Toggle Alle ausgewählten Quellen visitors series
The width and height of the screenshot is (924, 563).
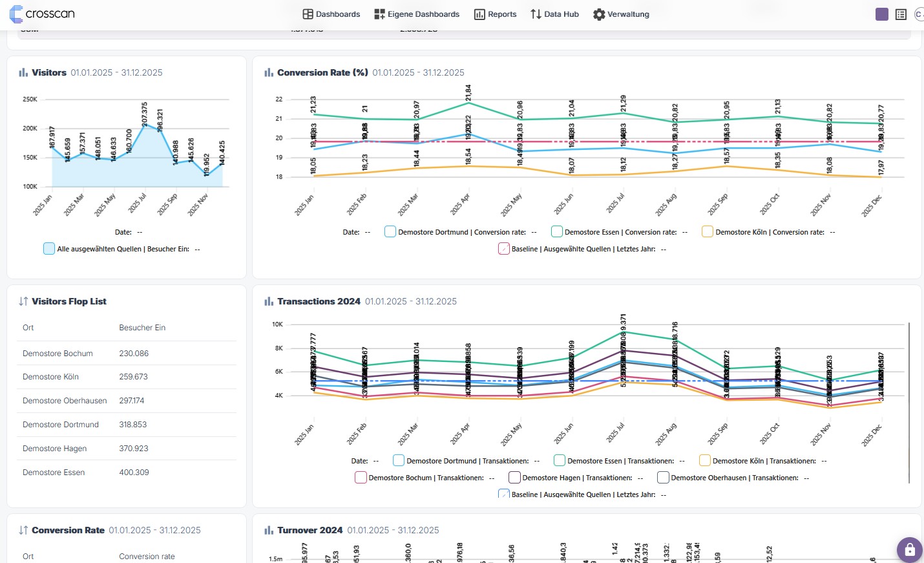(x=49, y=248)
